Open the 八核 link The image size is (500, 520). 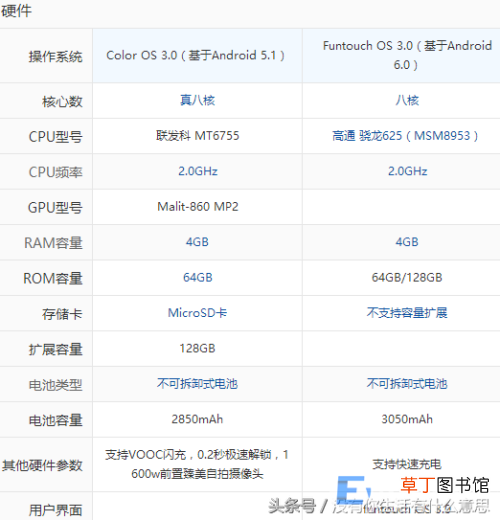tap(407, 100)
